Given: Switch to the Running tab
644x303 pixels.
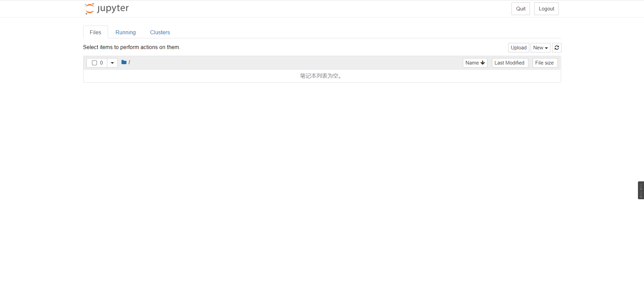Looking at the screenshot, I should (x=125, y=32).
